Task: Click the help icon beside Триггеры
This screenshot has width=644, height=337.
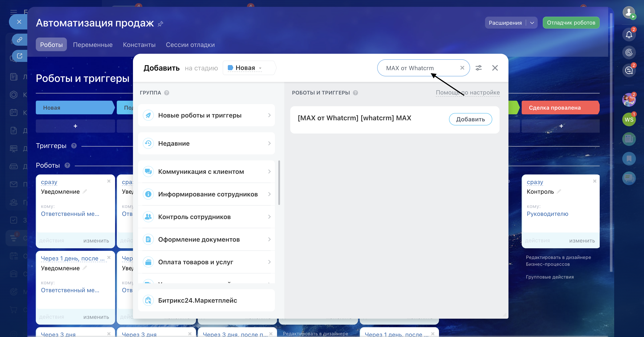Action: [x=74, y=146]
